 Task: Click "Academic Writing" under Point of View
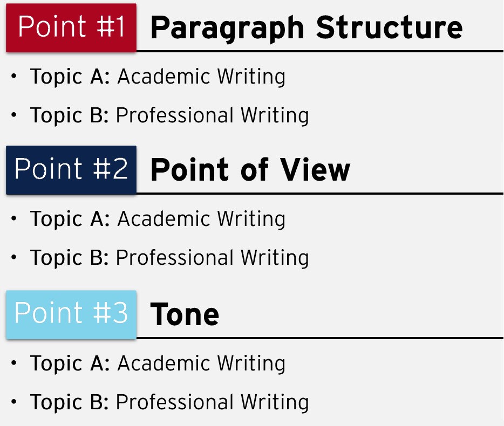pos(201,219)
